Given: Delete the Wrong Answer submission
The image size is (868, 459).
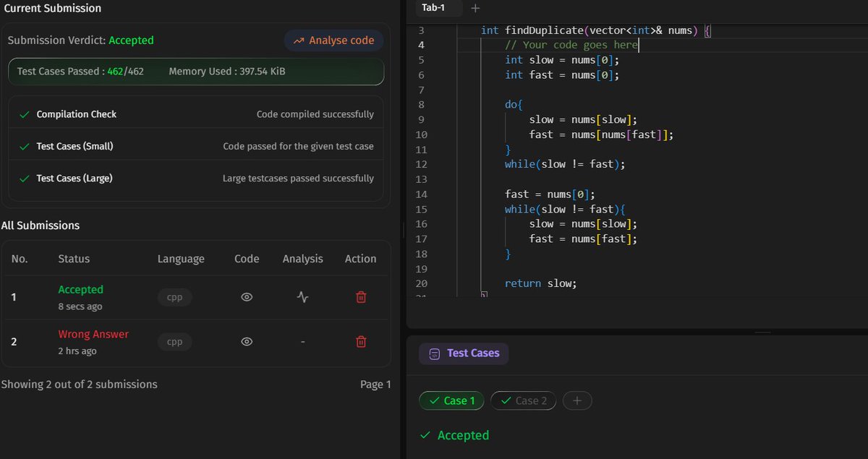Looking at the screenshot, I should (361, 342).
